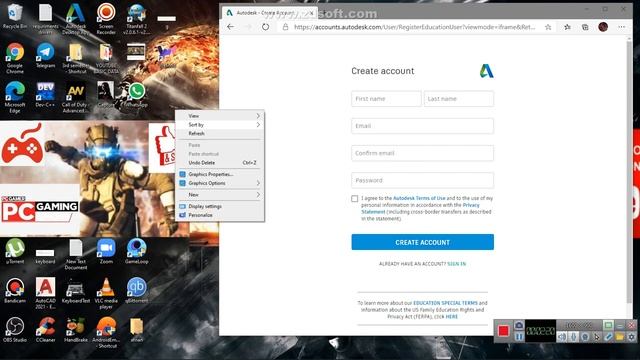The height and width of the screenshot is (360, 640).
Task: Click the FERPA HERE link
Action: [x=451, y=316]
